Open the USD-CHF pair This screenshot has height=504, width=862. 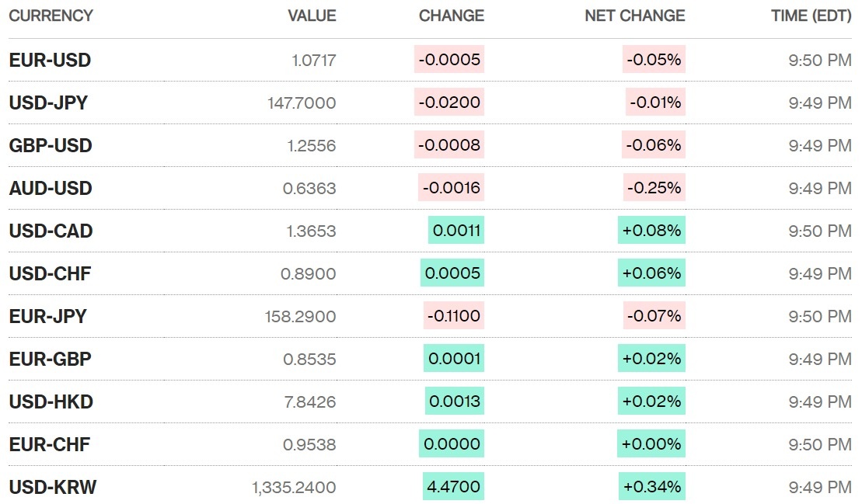click(x=50, y=273)
